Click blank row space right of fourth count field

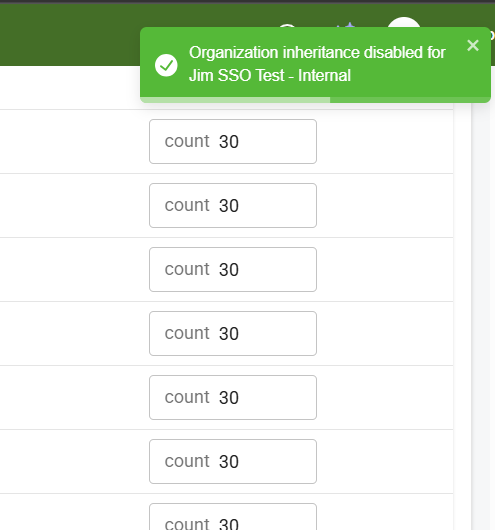tap(385, 333)
